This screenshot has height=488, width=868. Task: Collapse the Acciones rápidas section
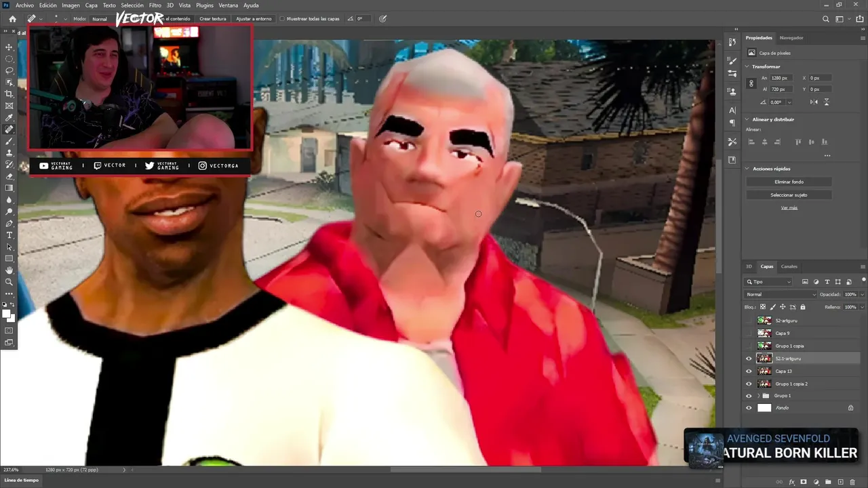[747, 169]
